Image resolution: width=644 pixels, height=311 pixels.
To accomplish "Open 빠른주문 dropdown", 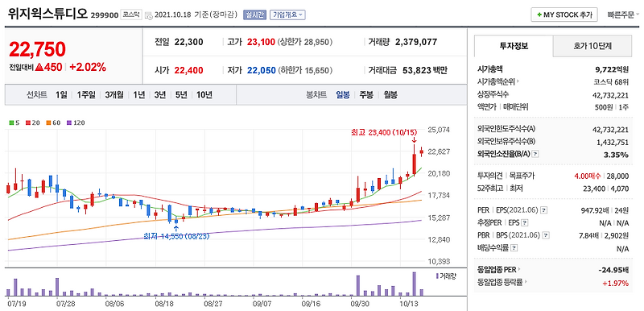I will click(623, 15).
